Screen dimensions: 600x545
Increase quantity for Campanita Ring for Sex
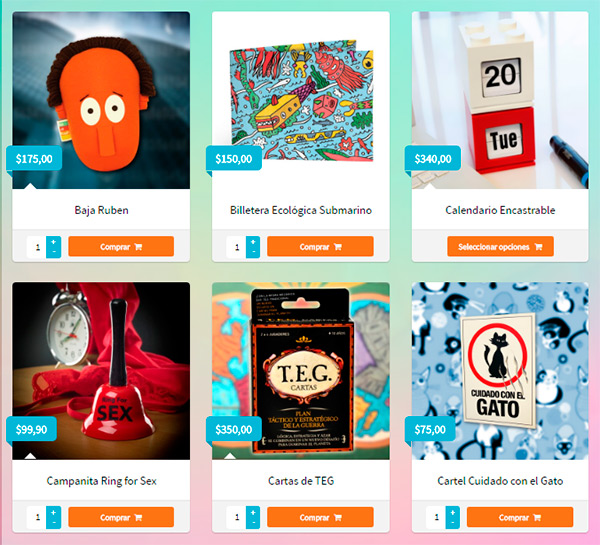point(54,512)
